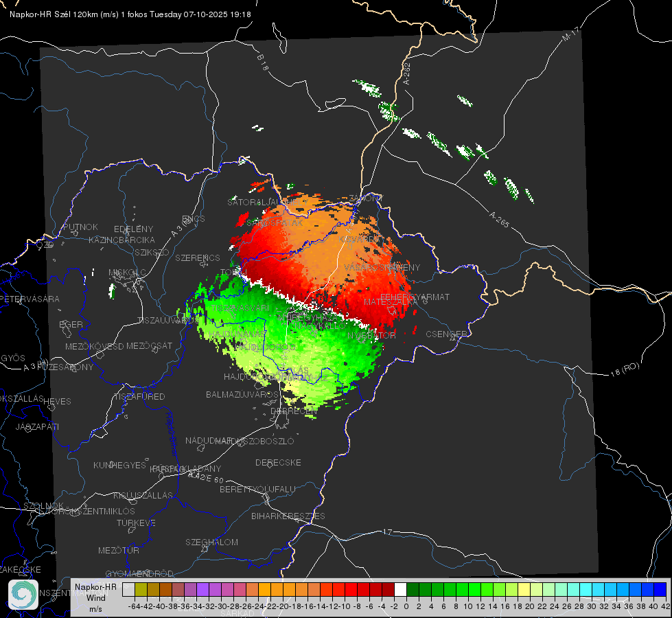This screenshot has width=672, height=618.
Task: Click the HAJDUDOROG town label
Action: coord(265,347)
